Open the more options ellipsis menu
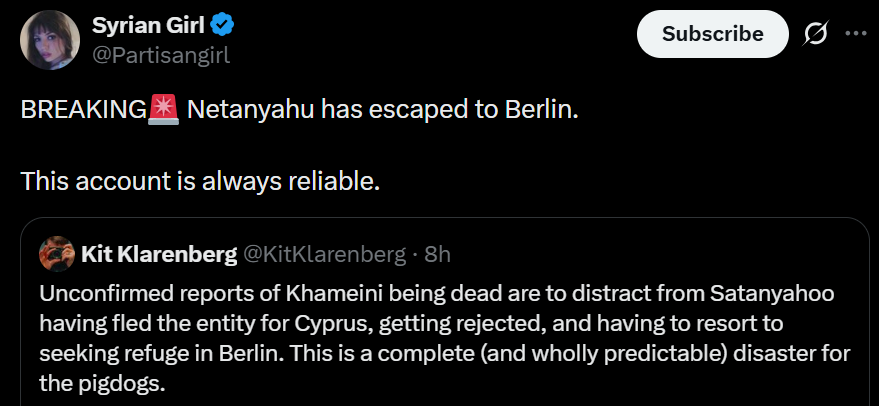The height and width of the screenshot is (406, 879). 856,33
